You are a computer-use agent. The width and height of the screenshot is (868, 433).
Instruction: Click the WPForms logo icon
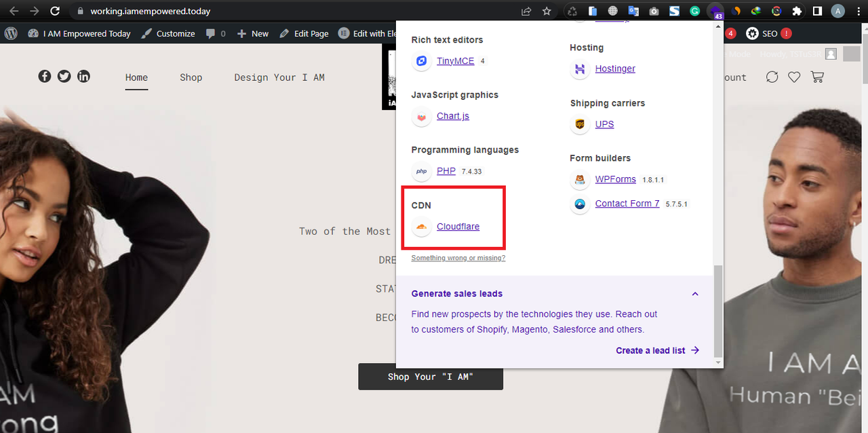pos(580,180)
